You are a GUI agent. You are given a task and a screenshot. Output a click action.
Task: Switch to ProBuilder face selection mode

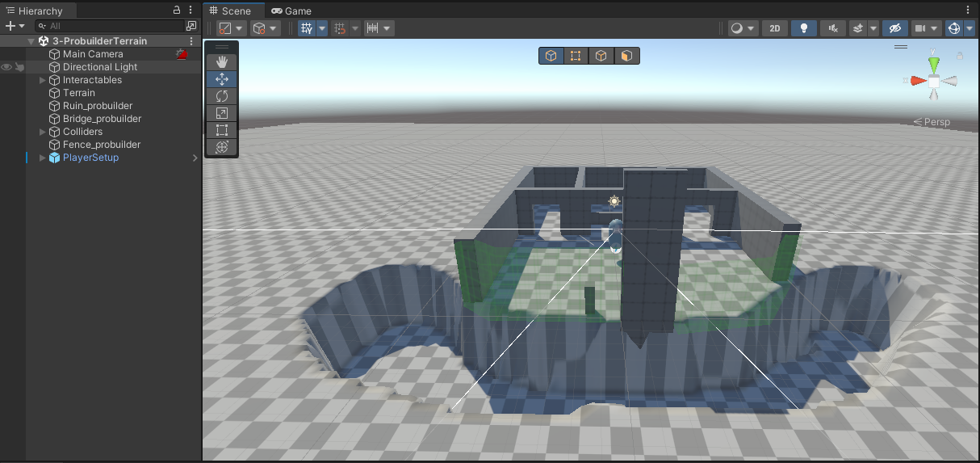point(626,56)
